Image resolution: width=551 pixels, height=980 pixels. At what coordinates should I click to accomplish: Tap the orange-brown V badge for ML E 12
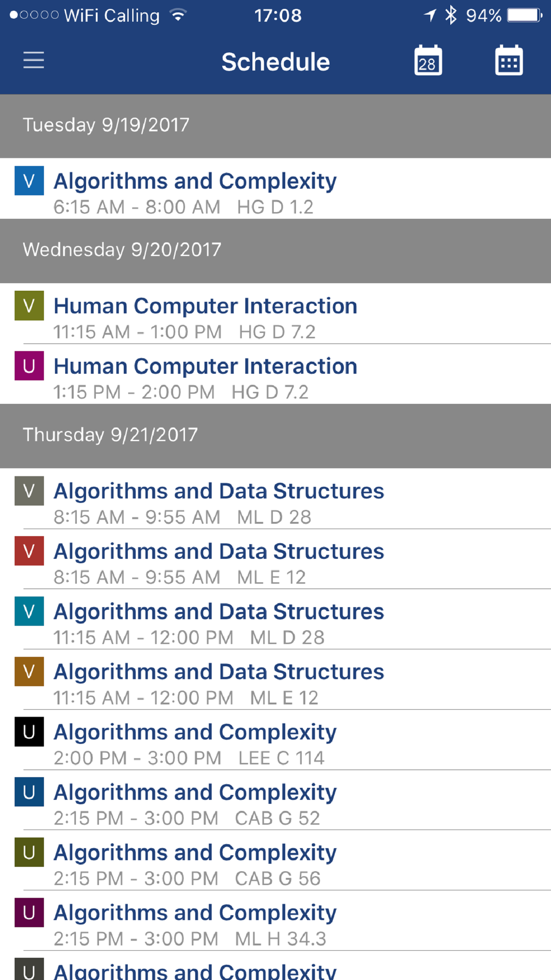(29, 672)
